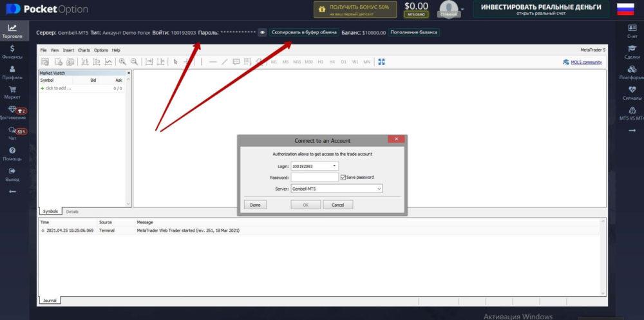
Task: Switch to the Details tab
Action: point(72,211)
